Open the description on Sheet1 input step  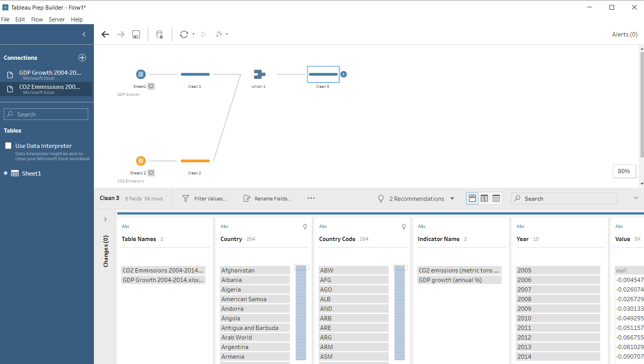151,87
